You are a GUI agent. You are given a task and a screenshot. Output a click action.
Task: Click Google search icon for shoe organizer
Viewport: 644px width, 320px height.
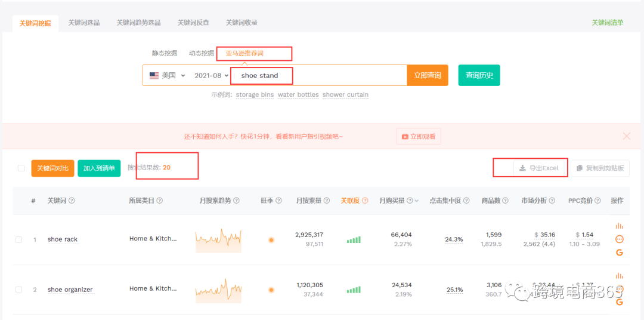coord(620,302)
